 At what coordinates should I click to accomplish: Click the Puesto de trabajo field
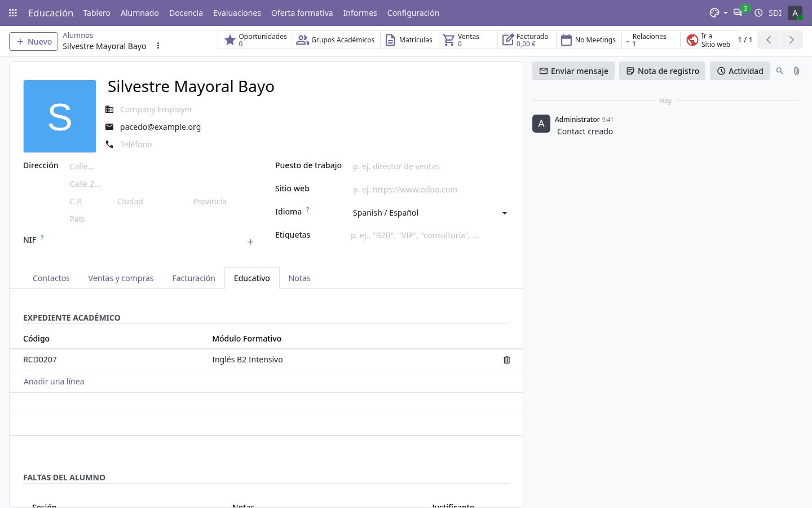(430, 167)
